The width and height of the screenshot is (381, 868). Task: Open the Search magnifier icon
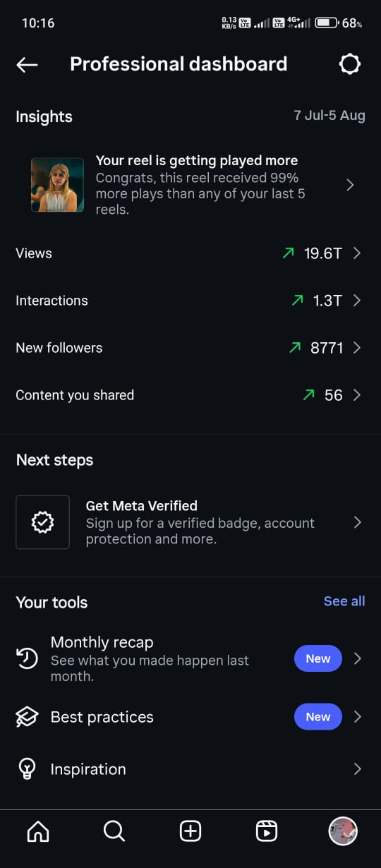(114, 832)
